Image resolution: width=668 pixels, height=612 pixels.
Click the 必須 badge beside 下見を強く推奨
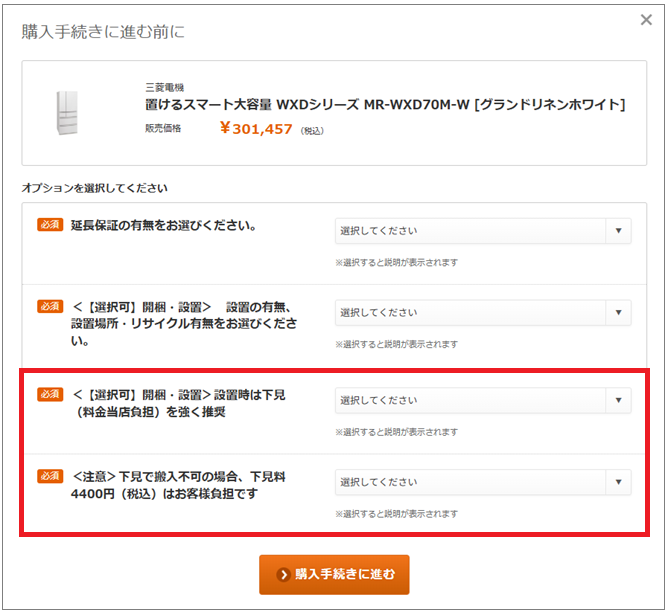50,394
